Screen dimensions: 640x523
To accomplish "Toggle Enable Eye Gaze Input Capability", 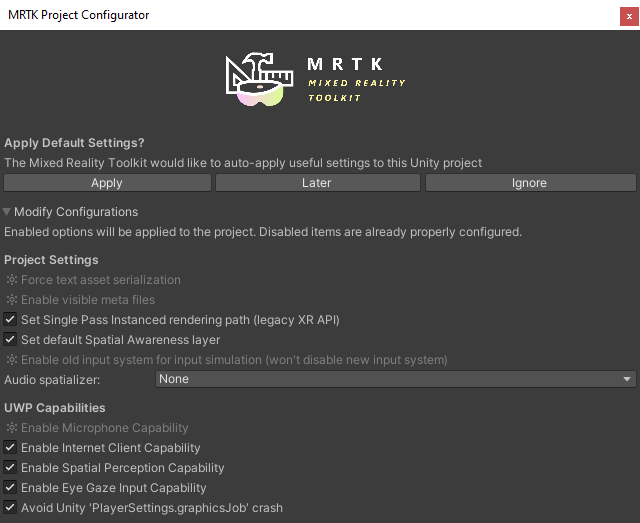I will click(11, 488).
